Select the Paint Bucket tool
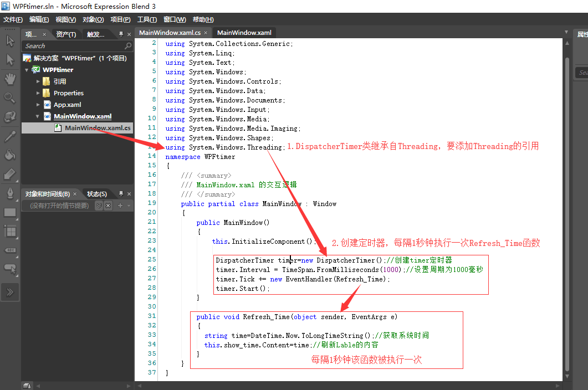588x390 pixels. 10,155
